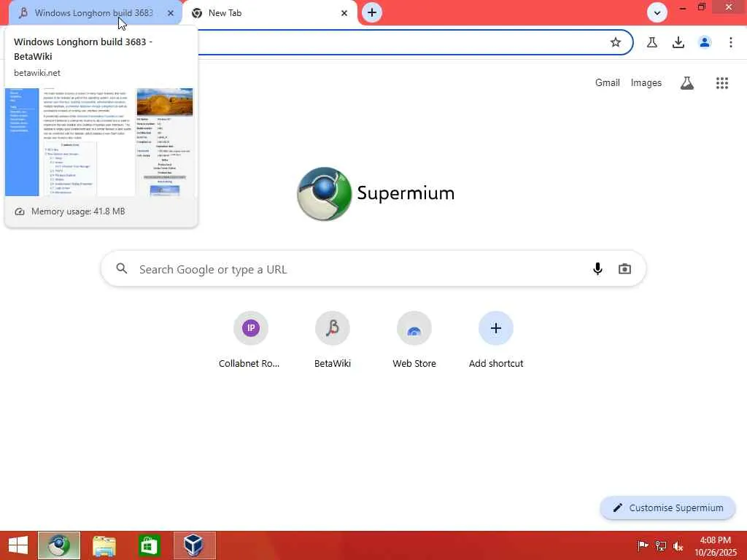This screenshot has height=560, width=747.
Task: Open a new tab with the plus button
Action: (372, 13)
